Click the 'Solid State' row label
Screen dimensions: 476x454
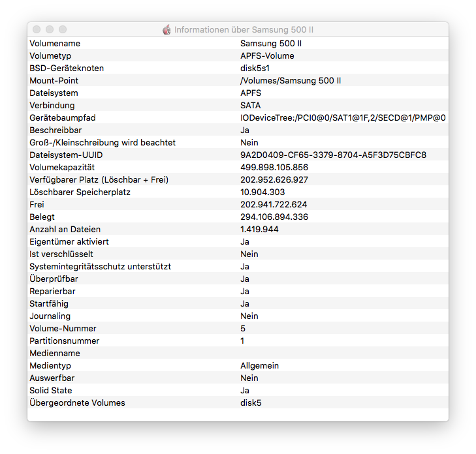51,391
